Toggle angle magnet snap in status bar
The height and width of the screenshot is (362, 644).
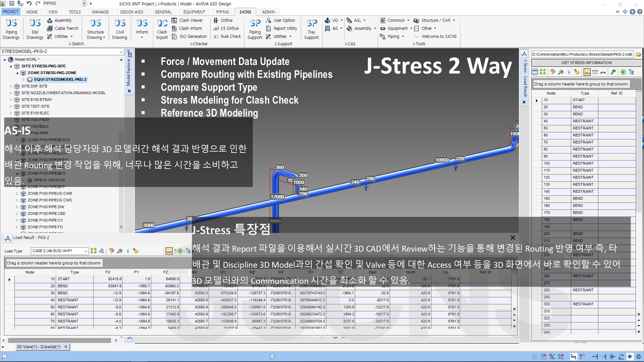coord(552,356)
